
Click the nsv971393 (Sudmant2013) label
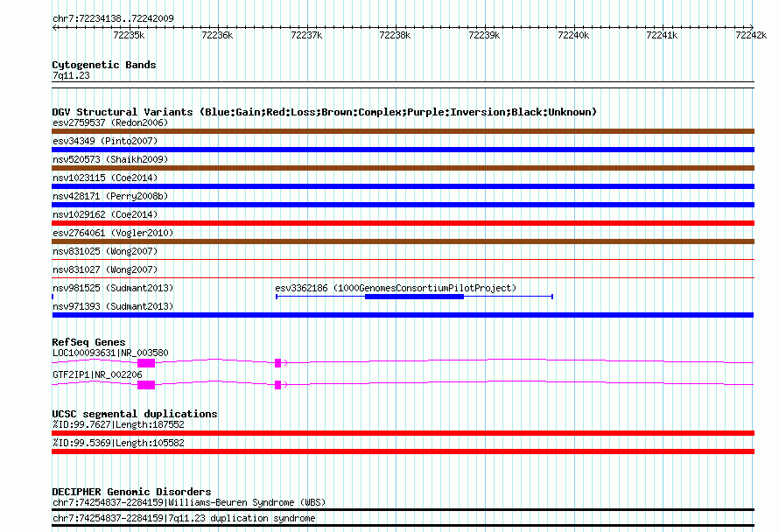(x=113, y=306)
